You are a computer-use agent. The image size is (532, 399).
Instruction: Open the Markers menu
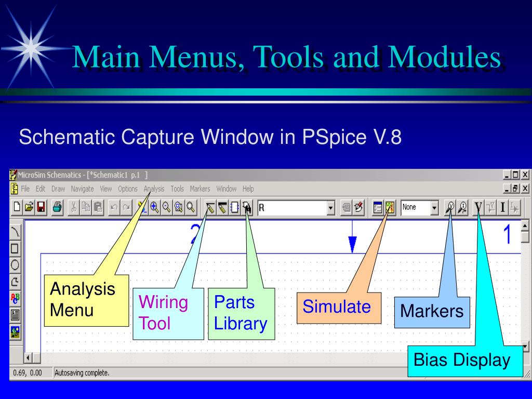pyautogui.click(x=200, y=189)
